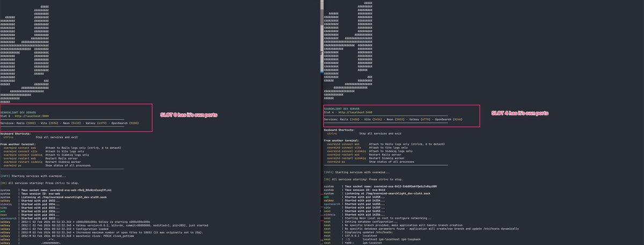Select the Vite (3036) port text
This screenshot has height=245, width=644.
pyautogui.click(x=50, y=122)
